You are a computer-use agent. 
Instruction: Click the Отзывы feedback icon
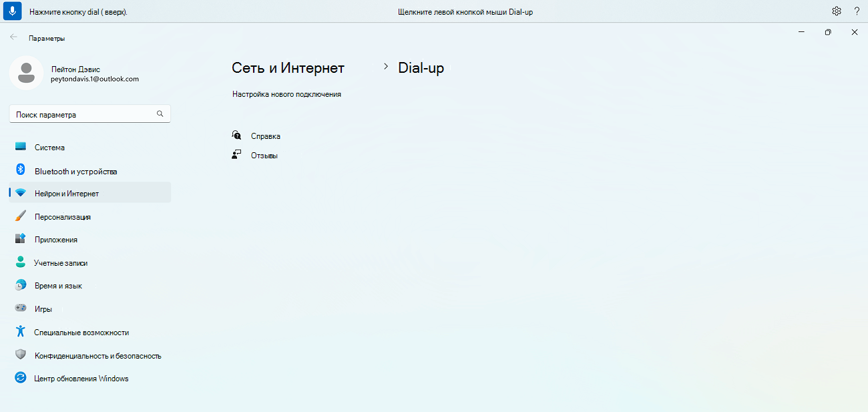point(236,155)
